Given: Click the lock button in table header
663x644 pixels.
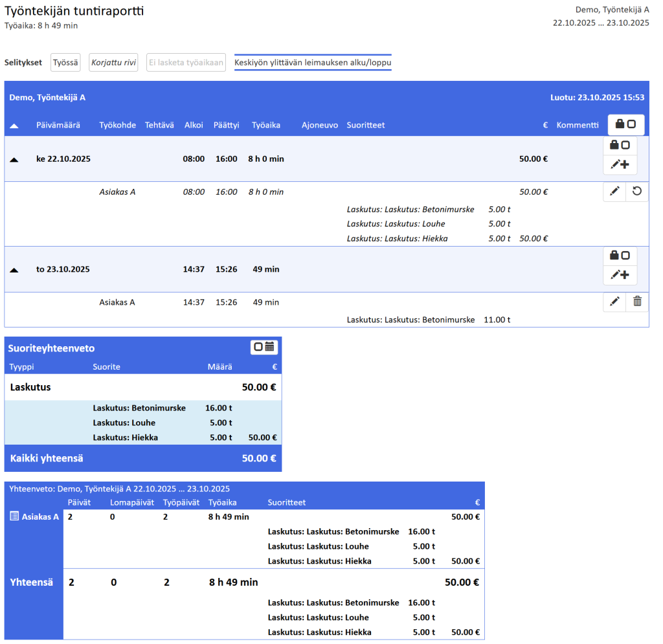Looking at the screenshot, I should 625,124.
